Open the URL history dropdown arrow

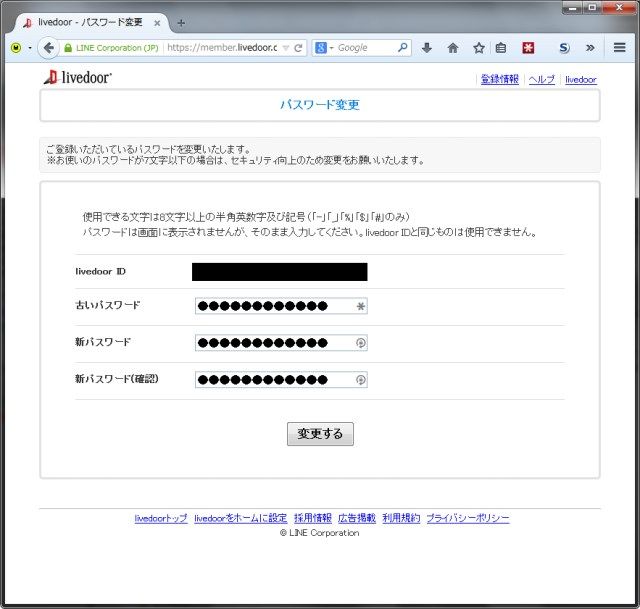pyautogui.click(x=286, y=48)
